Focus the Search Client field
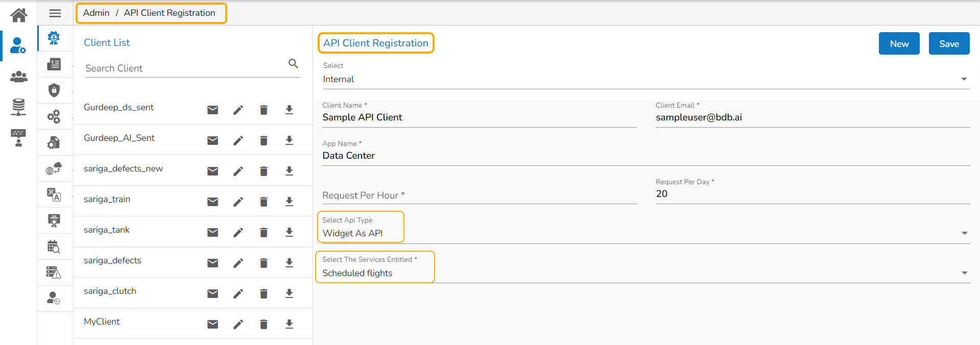 [x=184, y=68]
